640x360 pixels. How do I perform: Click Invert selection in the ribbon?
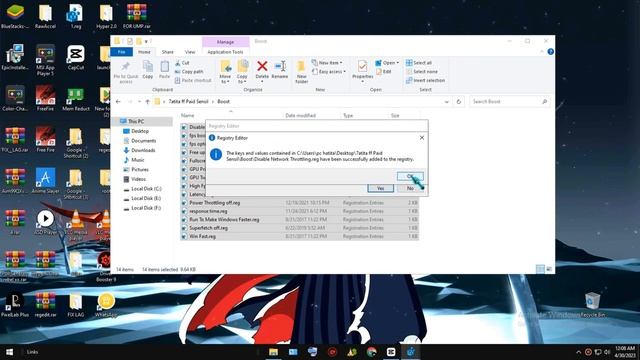pyautogui.click(x=425, y=80)
